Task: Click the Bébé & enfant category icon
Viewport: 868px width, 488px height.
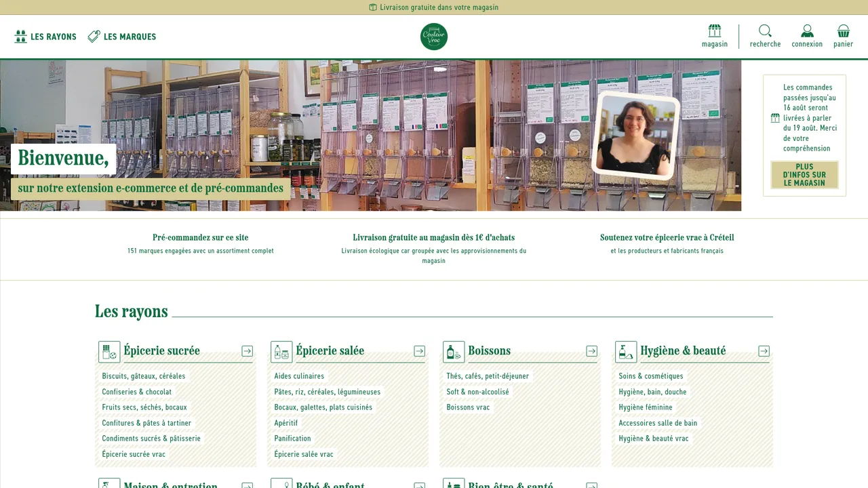Action: pyautogui.click(x=281, y=483)
